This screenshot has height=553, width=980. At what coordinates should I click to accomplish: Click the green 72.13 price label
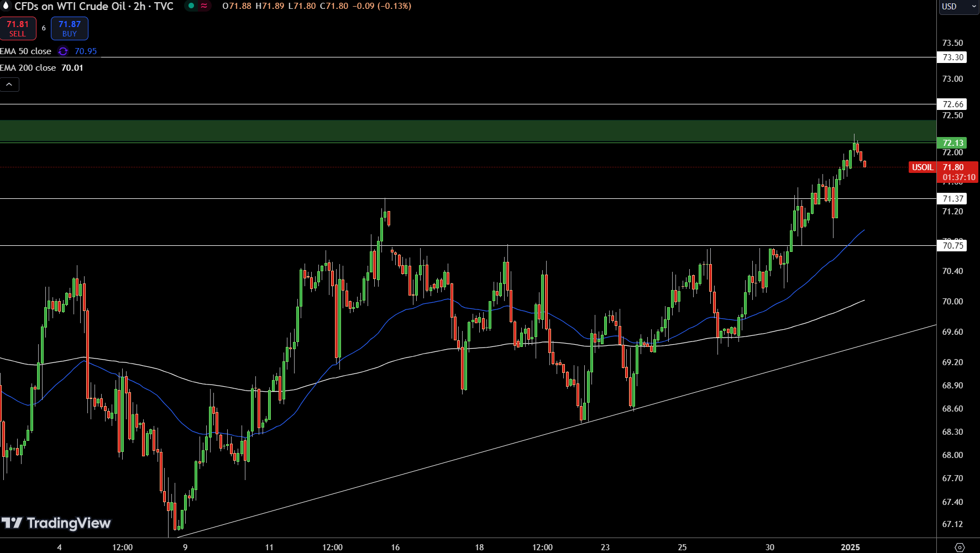[953, 143]
